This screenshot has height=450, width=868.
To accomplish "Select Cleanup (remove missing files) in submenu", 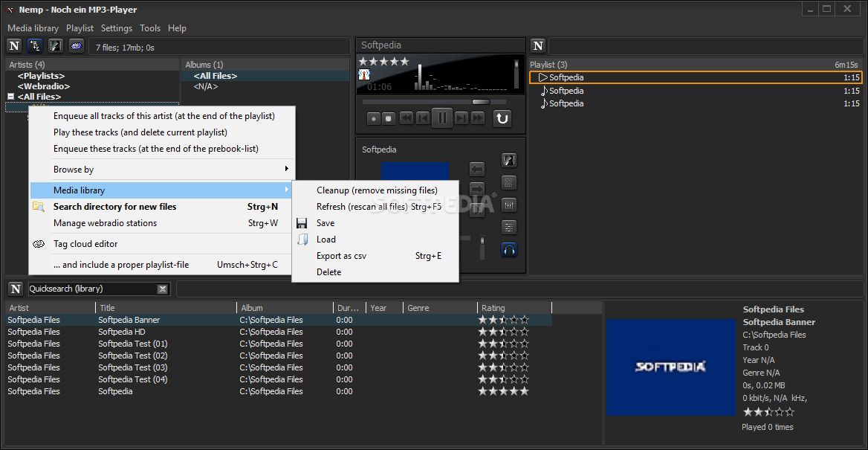I will tap(375, 190).
